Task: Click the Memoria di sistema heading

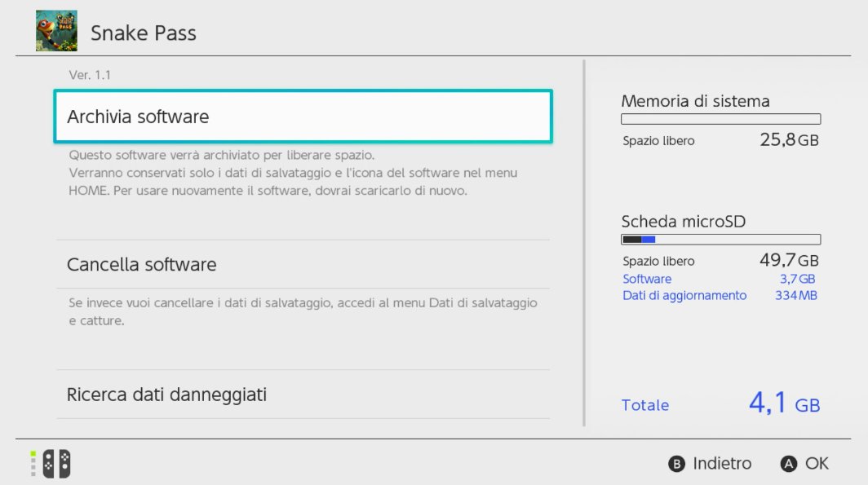Action: pos(695,101)
